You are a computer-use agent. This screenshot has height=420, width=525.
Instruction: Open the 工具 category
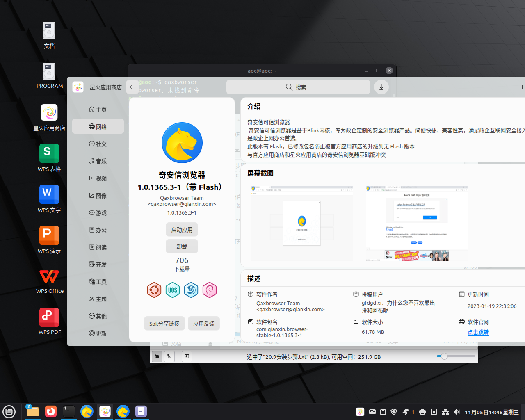point(98,282)
